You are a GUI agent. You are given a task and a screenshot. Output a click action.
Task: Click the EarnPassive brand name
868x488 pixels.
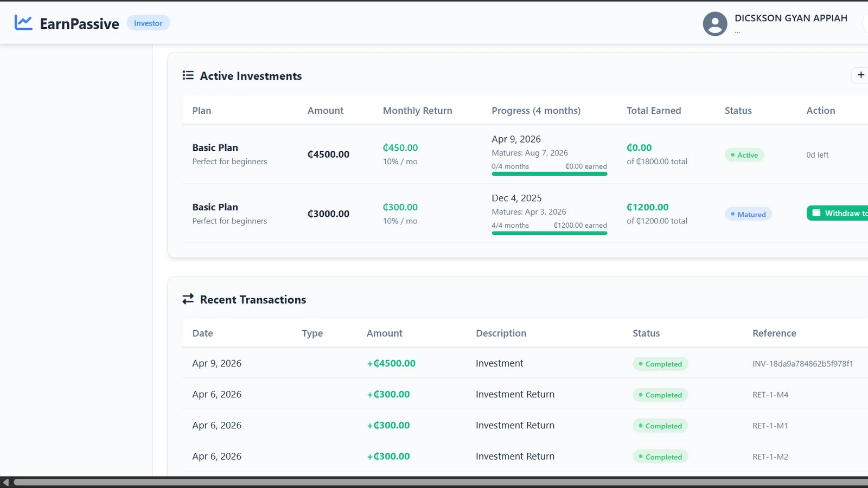(x=79, y=24)
